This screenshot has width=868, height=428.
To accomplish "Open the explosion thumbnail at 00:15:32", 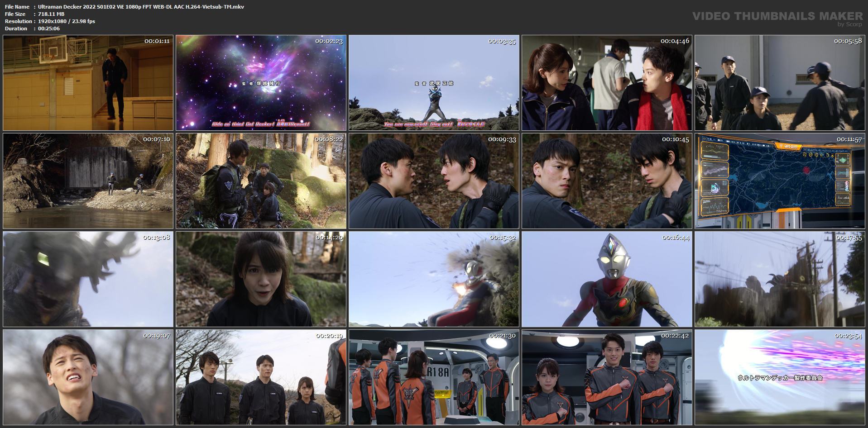I will (434, 279).
